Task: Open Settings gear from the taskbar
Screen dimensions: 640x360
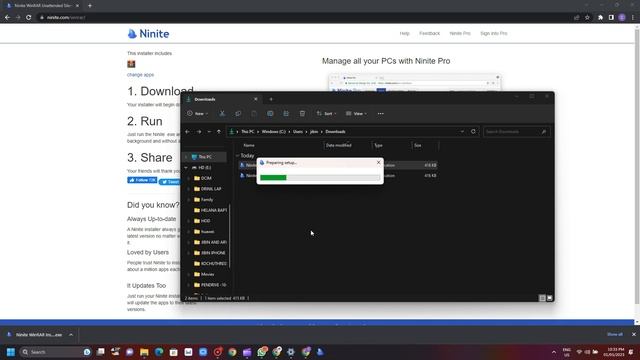Action: point(291,352)
